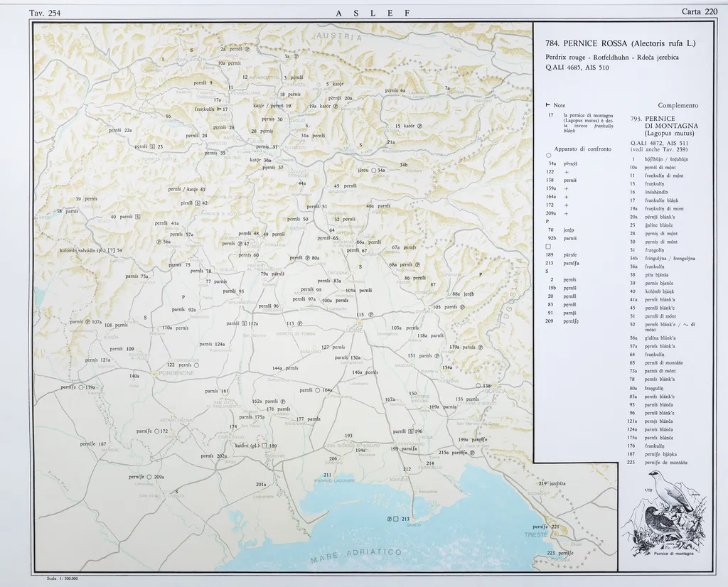Click the circled P beside point 115
This screenshot has height=587, width=728.
point(370,315)
